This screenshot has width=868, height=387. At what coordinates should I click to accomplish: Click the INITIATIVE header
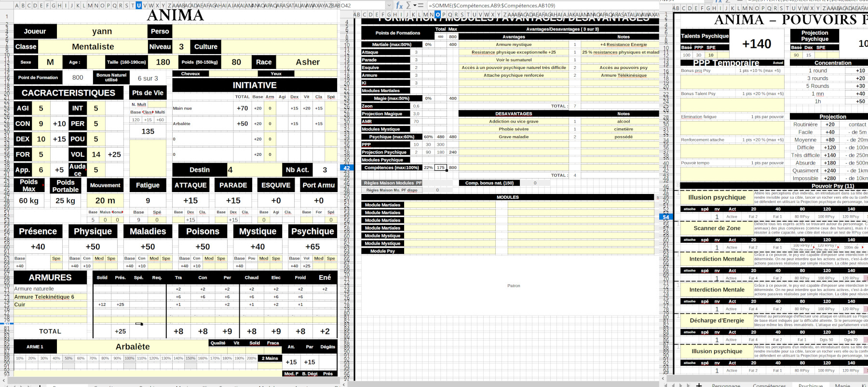pyautogui.click(x=255, y=85)
